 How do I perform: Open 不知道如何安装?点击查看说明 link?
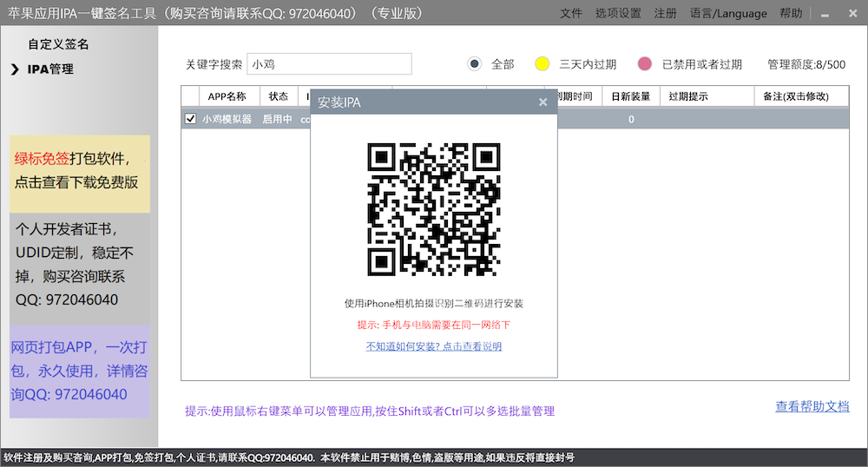433,346
